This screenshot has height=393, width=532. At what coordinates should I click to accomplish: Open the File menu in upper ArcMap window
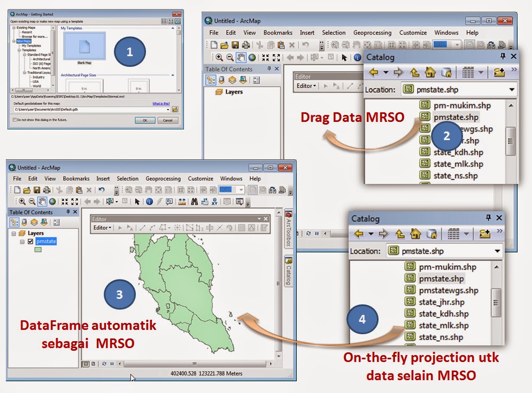214,33
